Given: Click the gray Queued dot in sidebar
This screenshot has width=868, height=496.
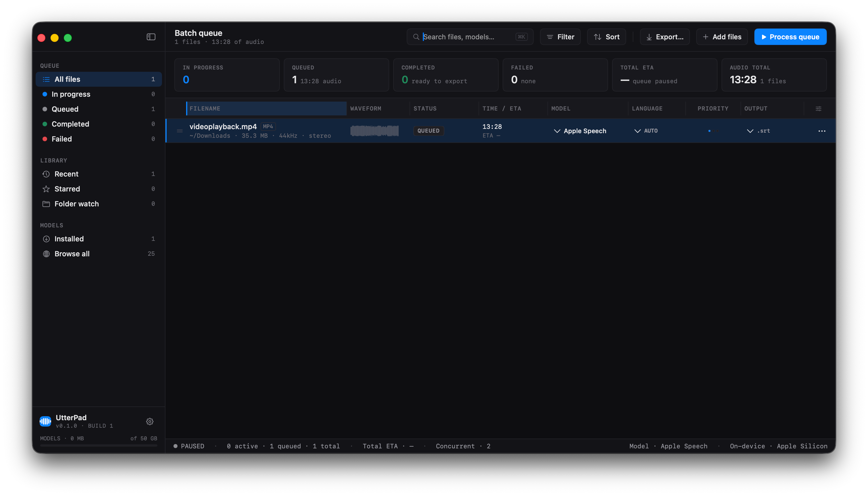Looking at the screenshot, I should coord(45,109).
